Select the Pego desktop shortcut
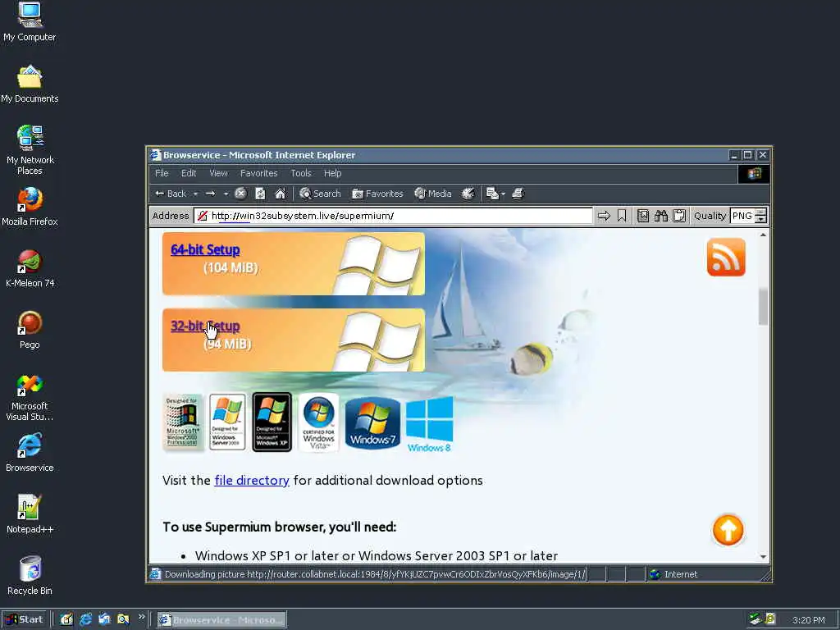The image size is (840, 630). [x=30, y=330]
